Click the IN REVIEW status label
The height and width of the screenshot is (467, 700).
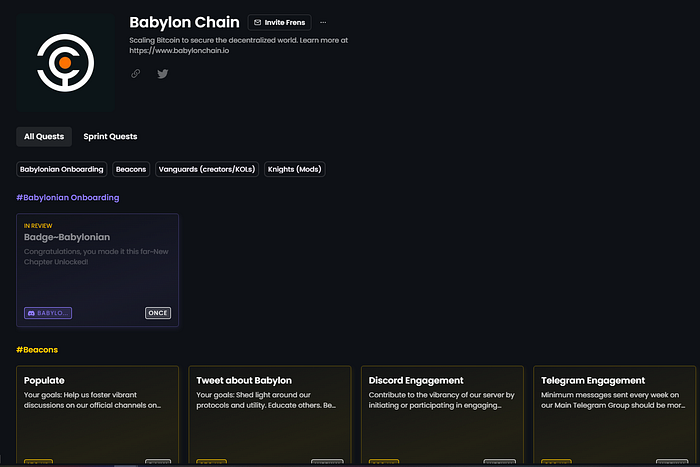pyautogui.click(x=38, y=226)
